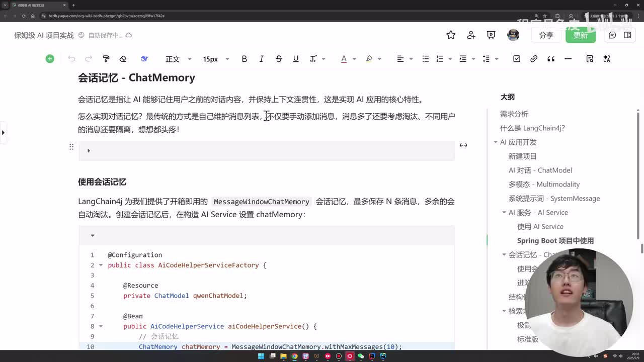The image size is (644, 362).
Task: Start presentation mode
Action: (x=491, y=35)
